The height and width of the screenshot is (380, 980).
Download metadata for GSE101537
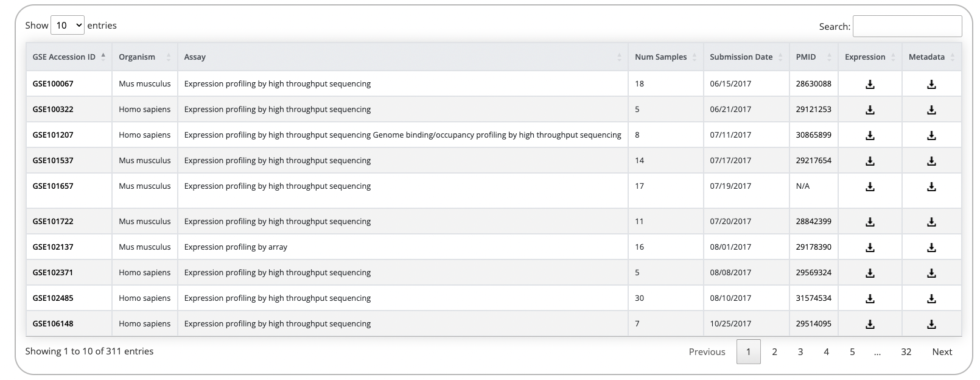[931, 161]
